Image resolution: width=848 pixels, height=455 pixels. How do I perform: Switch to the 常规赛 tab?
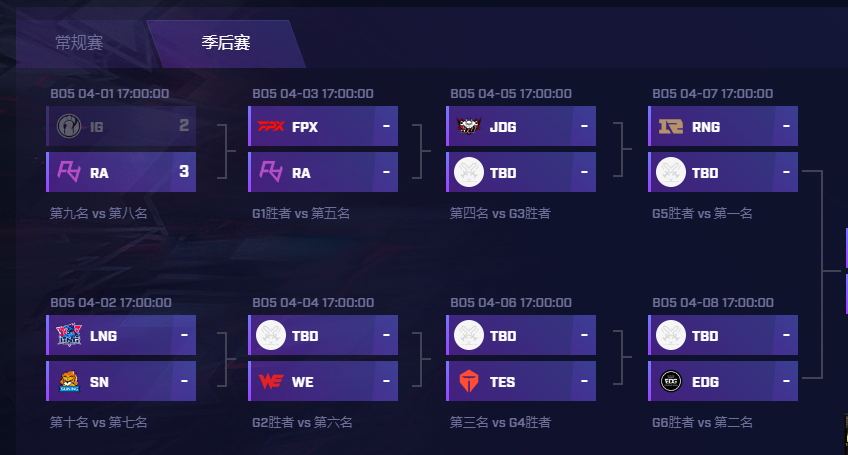tap(79, 42)
